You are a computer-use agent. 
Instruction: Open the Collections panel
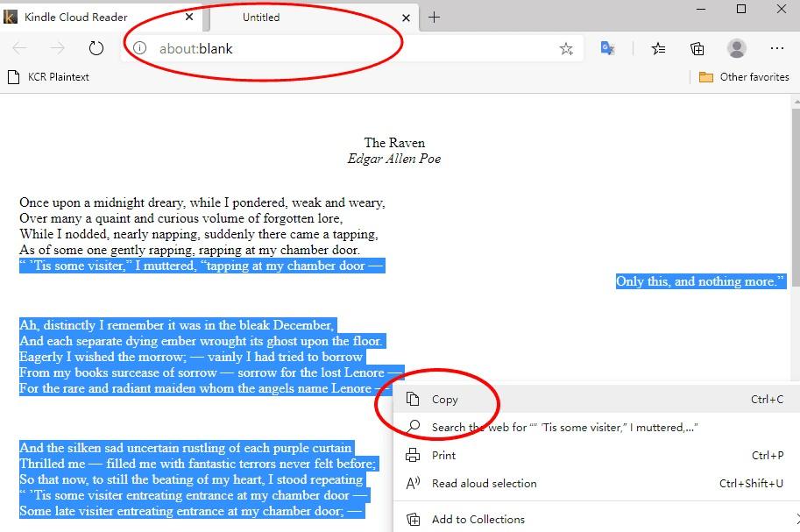click(697, 49)
